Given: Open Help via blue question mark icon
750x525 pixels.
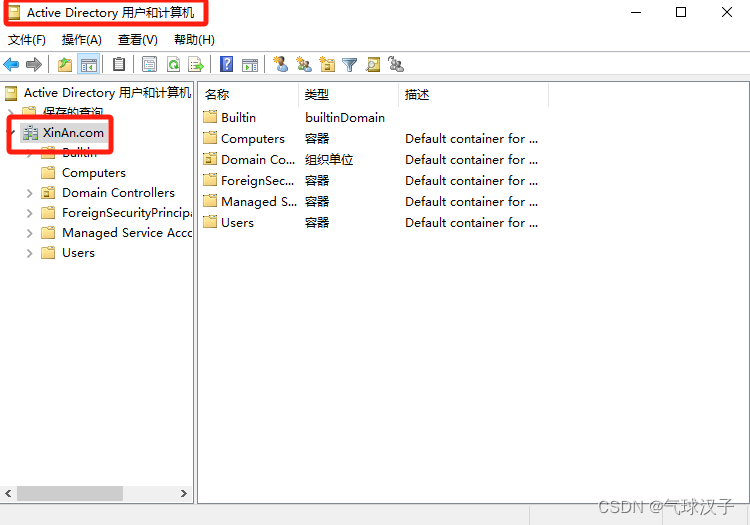Looking at the screenshot, I should click(226, 64).
